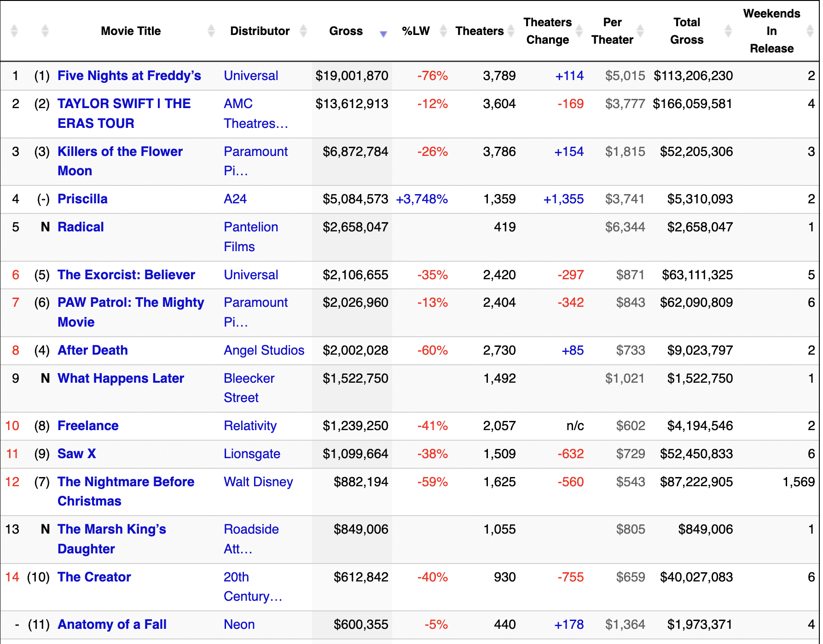Viewport: 823px width, 644px height.
Task: Open Bleecker Street distributor link
Action: [249, 388]
